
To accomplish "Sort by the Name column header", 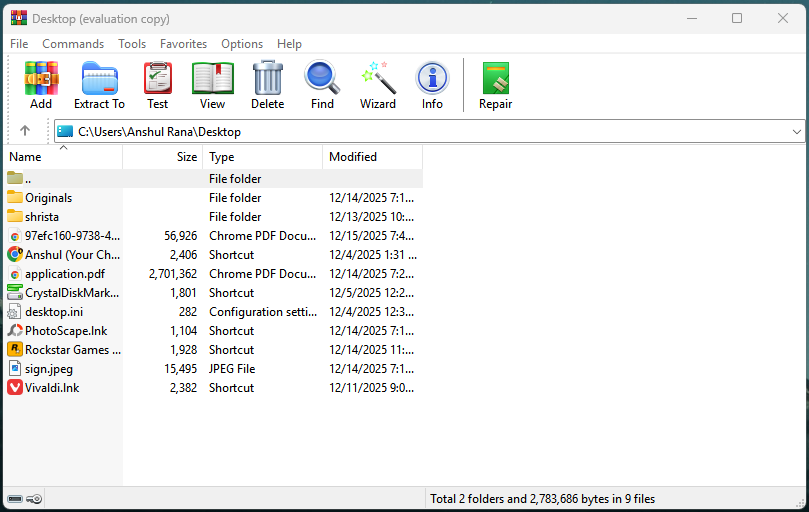I will pos(63,157).
